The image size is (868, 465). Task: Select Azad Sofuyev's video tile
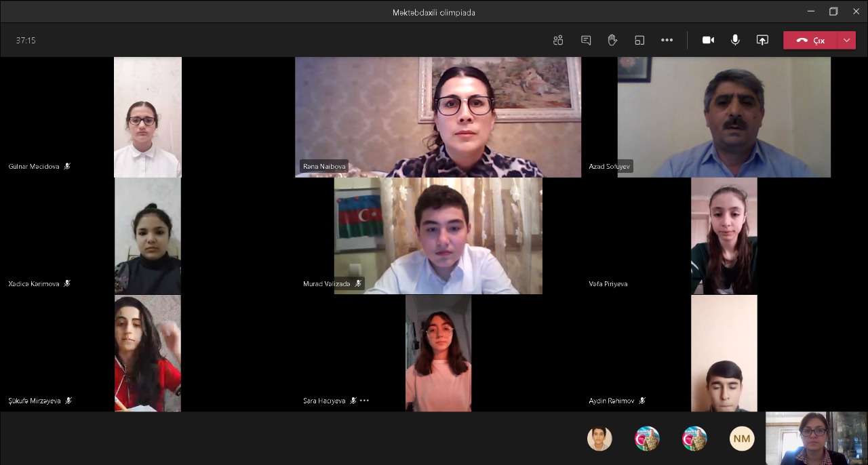pos(724,117)
